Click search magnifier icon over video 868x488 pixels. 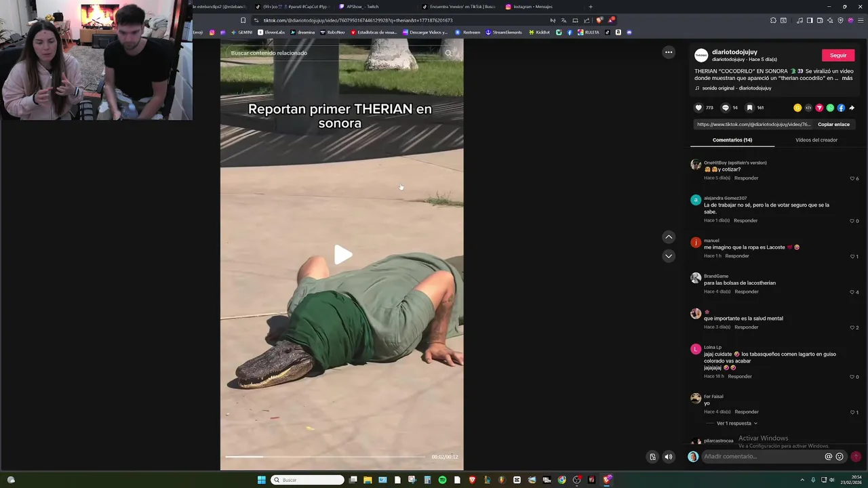click(448, 53)
